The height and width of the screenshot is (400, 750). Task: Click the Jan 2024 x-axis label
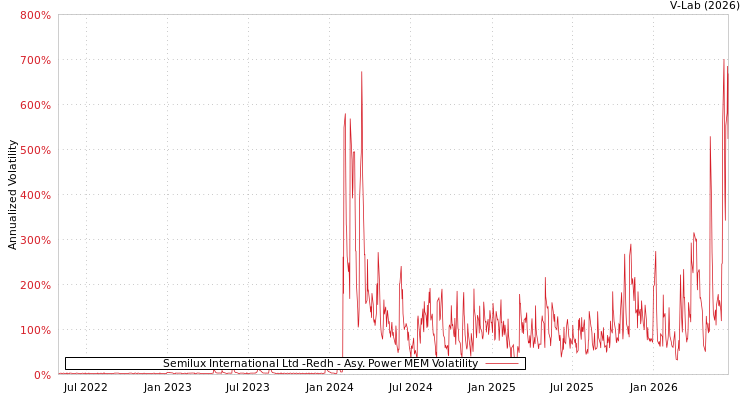pyautogui.click(x=330, y=388)
